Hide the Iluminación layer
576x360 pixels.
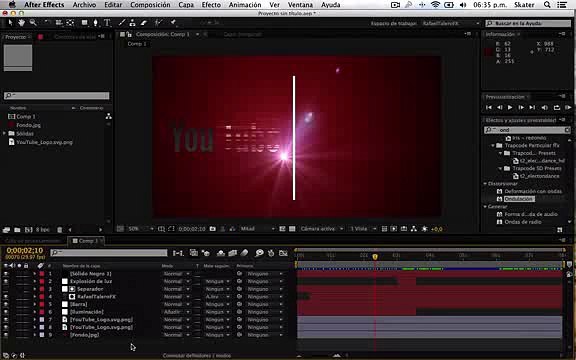[x=6, y=312]
